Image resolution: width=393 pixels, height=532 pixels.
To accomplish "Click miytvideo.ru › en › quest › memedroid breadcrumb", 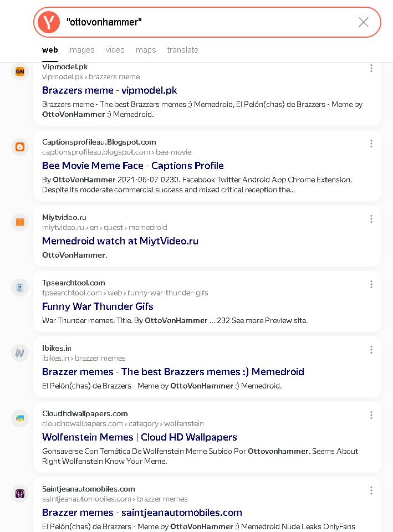I will tap(105, 227).
